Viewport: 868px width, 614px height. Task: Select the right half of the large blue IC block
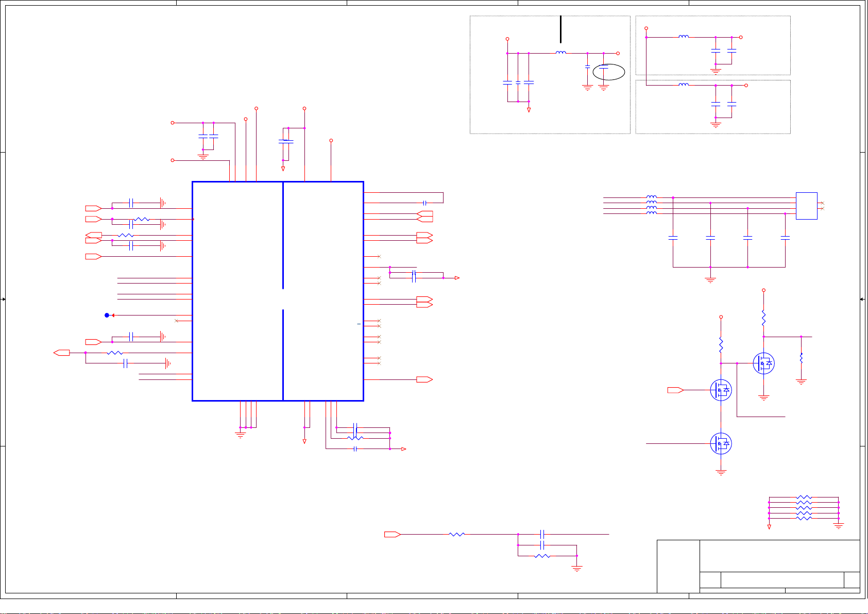coord(324,291)
